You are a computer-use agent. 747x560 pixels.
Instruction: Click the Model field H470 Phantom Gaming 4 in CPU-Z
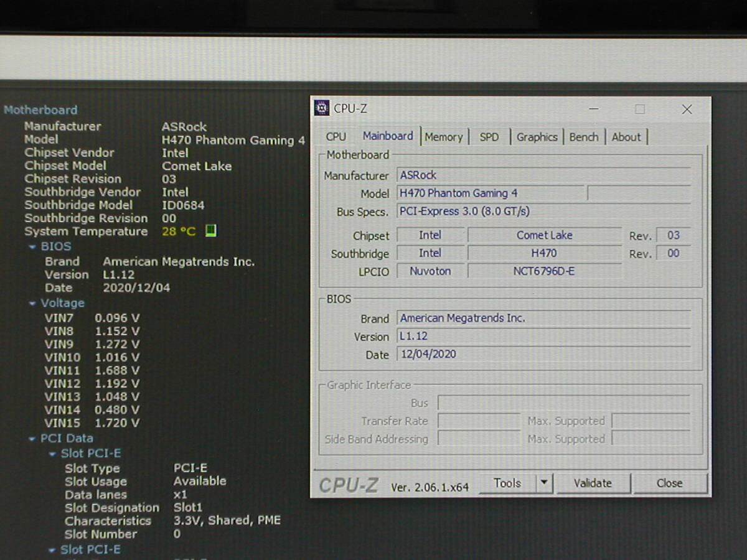pos(491,194)
